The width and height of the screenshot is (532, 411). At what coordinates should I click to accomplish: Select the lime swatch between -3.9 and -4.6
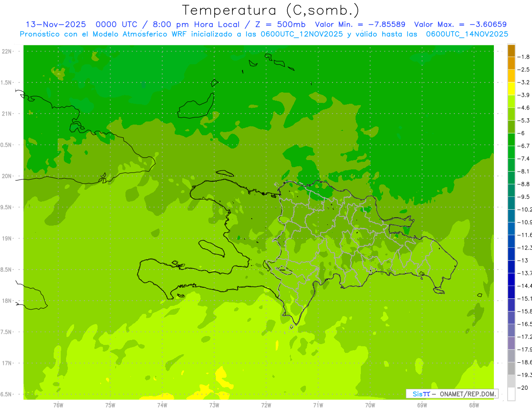[511, 102]
